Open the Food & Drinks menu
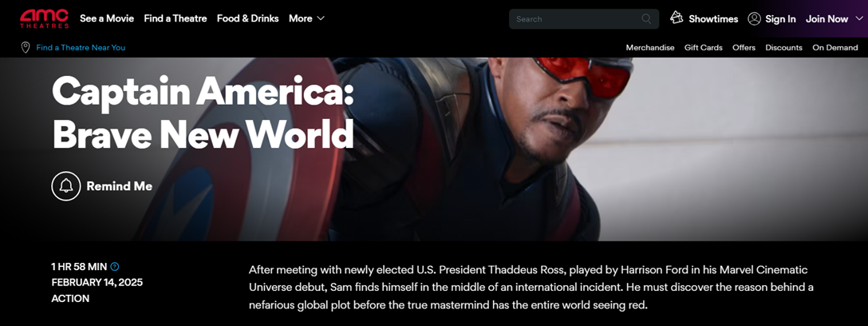This screenshot has width=868, height=326. (248, 18)
